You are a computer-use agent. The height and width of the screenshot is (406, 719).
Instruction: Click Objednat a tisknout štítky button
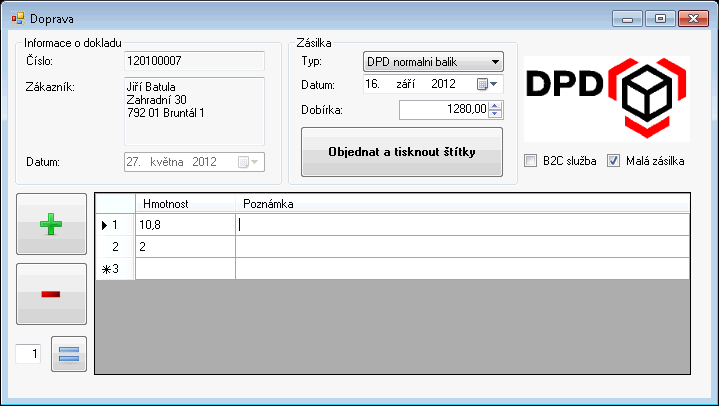(x=402, y=152)
